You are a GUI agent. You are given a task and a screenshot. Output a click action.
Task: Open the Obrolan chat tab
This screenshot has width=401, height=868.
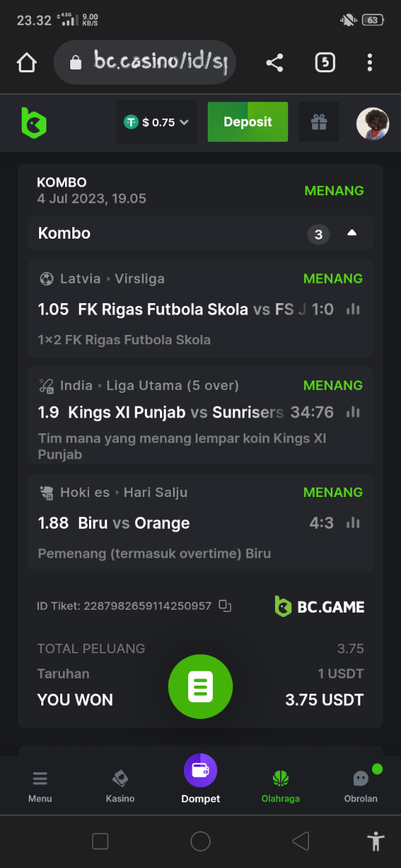360,786
